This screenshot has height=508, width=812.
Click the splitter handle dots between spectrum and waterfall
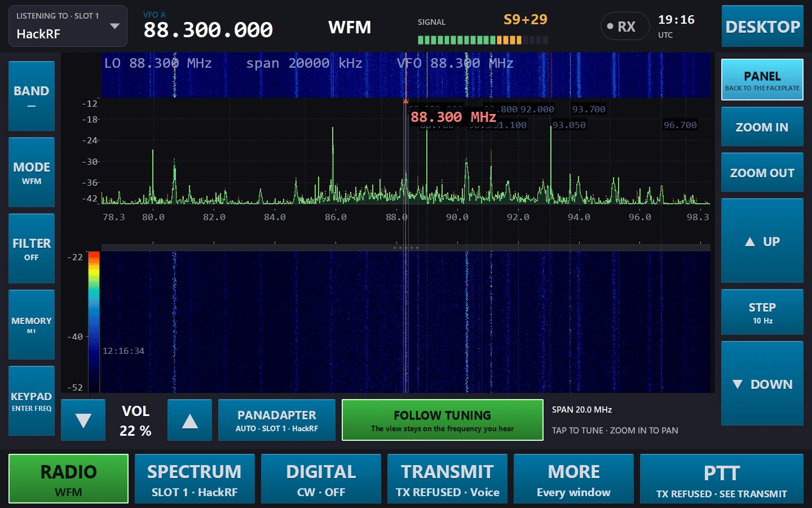(x=406, y=248)
